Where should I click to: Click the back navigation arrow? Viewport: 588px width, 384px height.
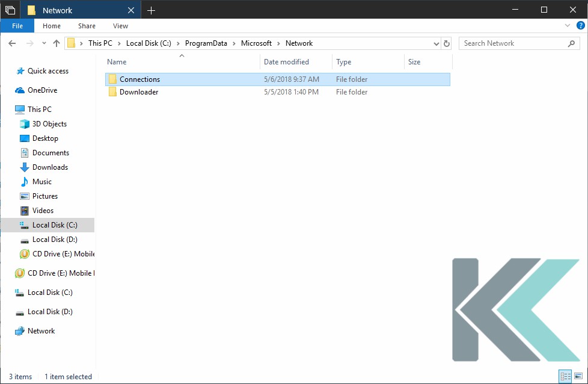click(12, 43)
